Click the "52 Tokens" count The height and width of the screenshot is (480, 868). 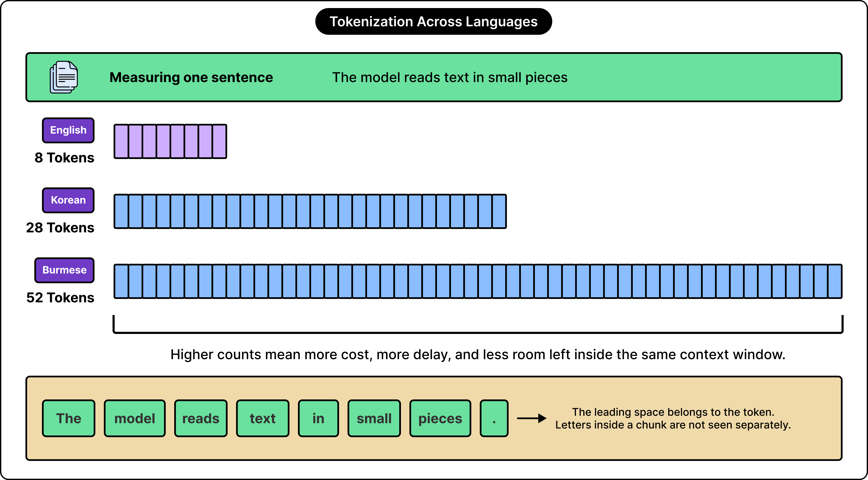click(60, 298)
